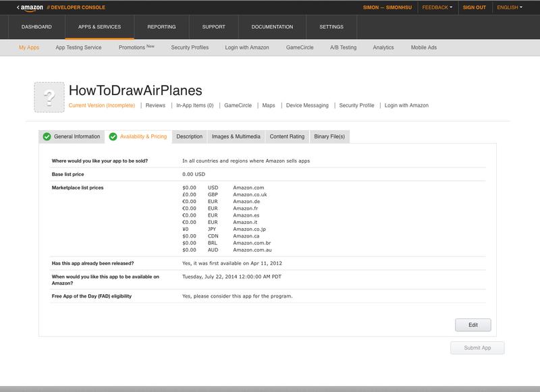
Task: Open App Testing Service
Action: point(78,47)
